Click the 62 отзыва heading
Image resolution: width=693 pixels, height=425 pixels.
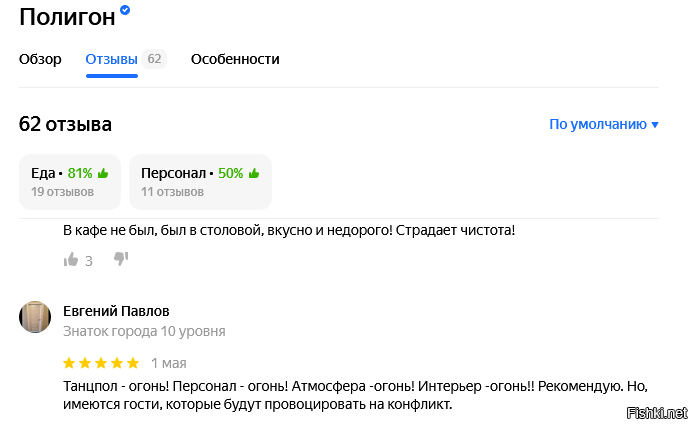[x=65, y=125]
